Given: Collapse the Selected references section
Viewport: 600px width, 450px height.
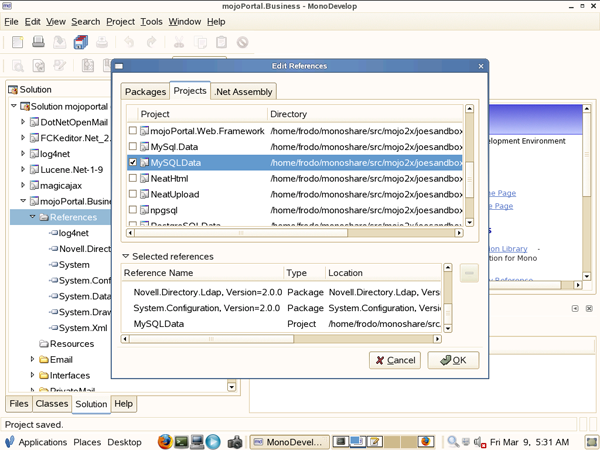Looking at the screenshot, I should click(127, 257).
